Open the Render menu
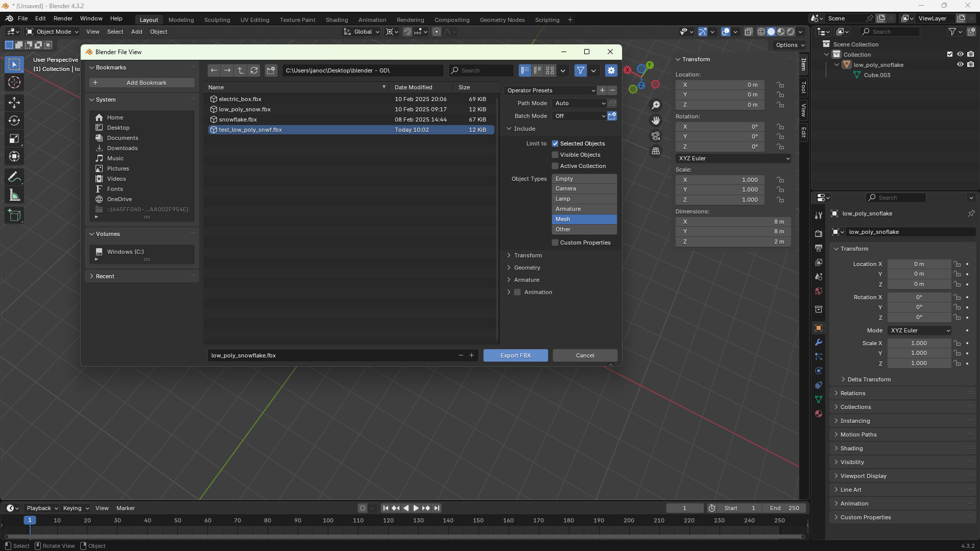 (63, 18)
